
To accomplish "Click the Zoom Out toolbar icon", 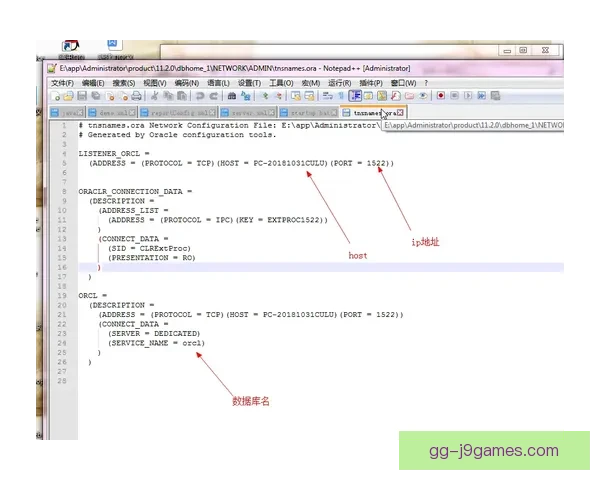I will click(278, 96).
